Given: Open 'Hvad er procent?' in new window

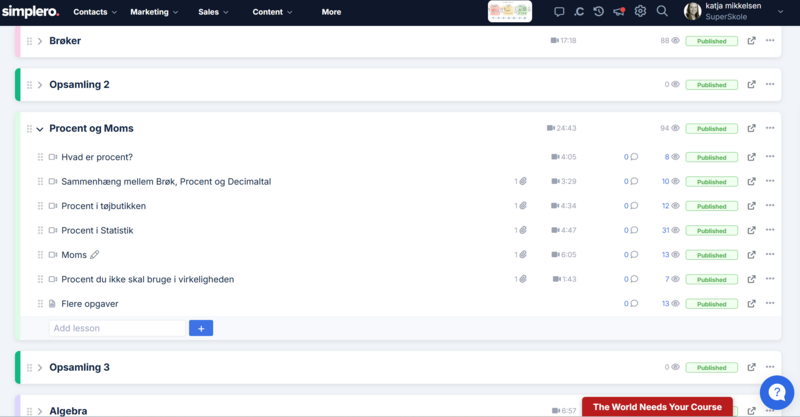Looking at the screenshot, I should click(x=751, y=157).
